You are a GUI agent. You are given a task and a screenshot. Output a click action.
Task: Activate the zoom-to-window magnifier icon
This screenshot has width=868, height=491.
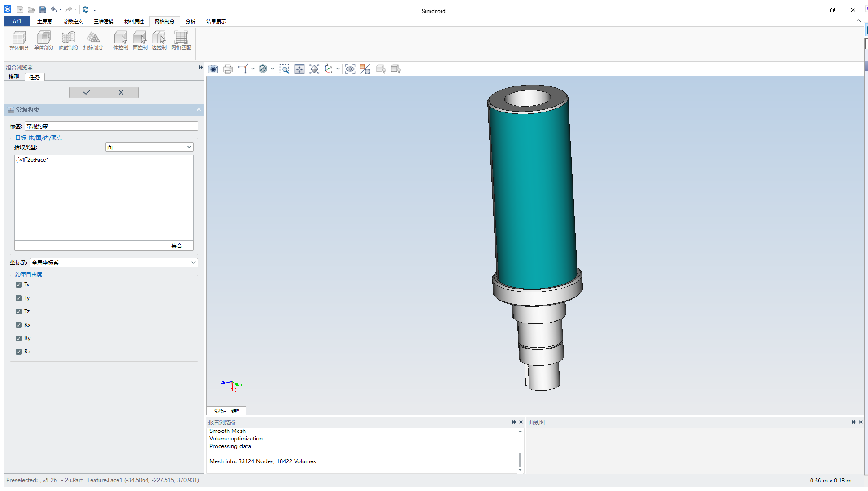[x=284, y=69]
